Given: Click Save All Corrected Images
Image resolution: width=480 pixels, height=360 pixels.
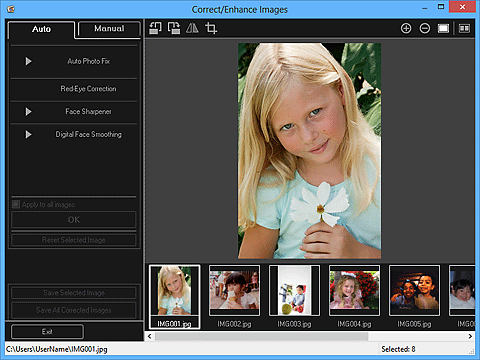Looking at the screenshot, I should coord(74,310).
